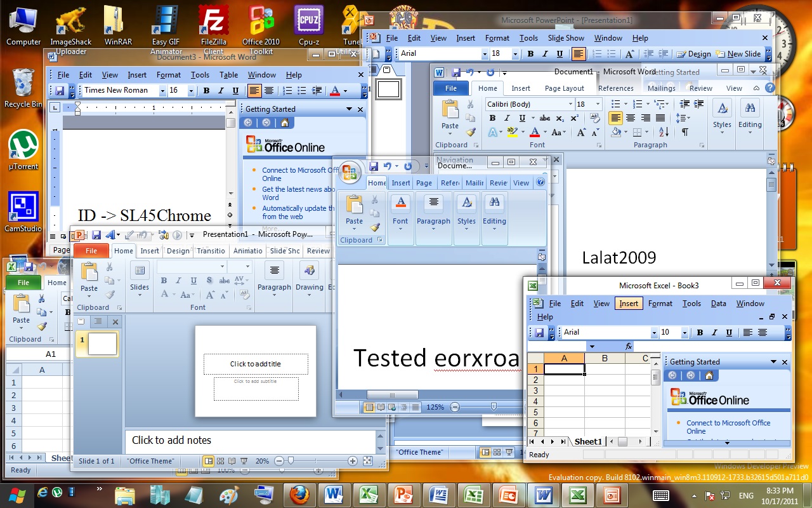The height and width of the screenshot is (508, 812).
Task: Toggle Bold in Word 2010 Document1 Font group
Action: click(492, 118)
